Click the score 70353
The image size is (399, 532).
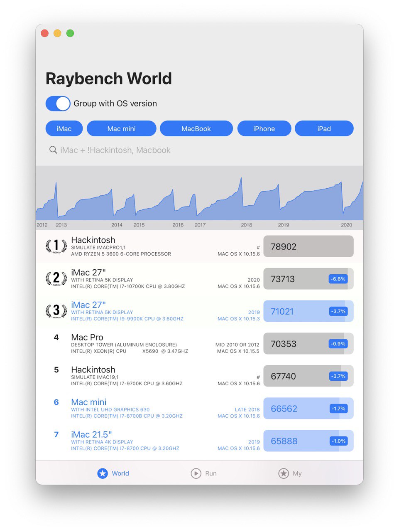(284, 344)
